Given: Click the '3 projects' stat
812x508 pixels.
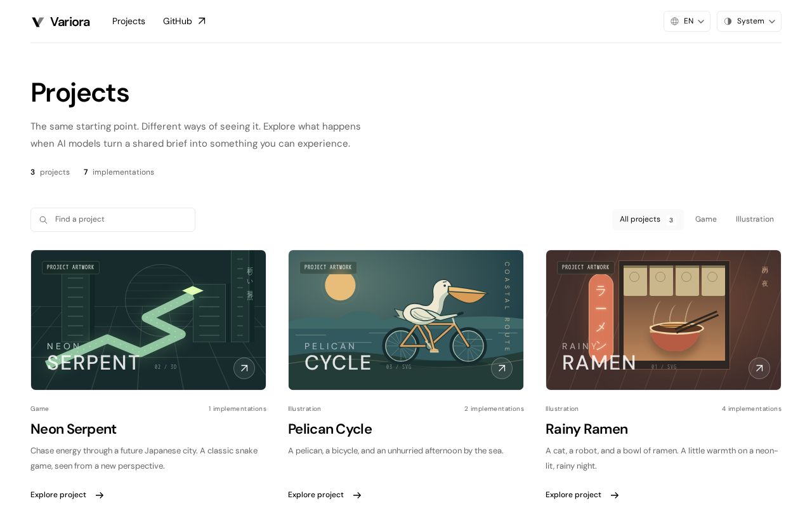Looking at the screenshot, I should [x=50, y=172].
